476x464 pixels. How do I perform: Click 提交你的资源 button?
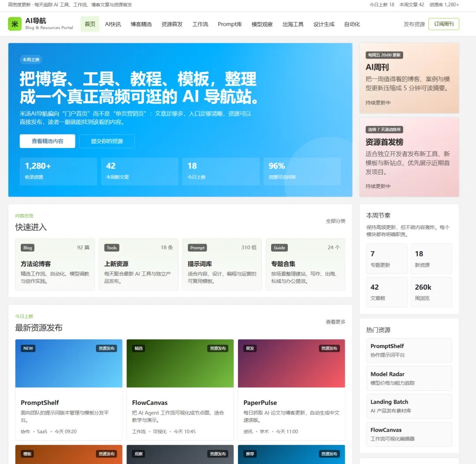coord(107,141)
